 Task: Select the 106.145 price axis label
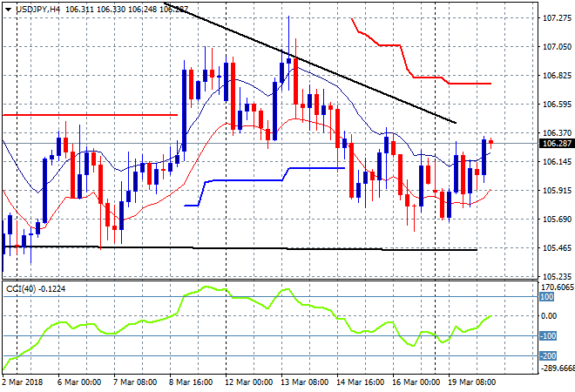(557, 162)
